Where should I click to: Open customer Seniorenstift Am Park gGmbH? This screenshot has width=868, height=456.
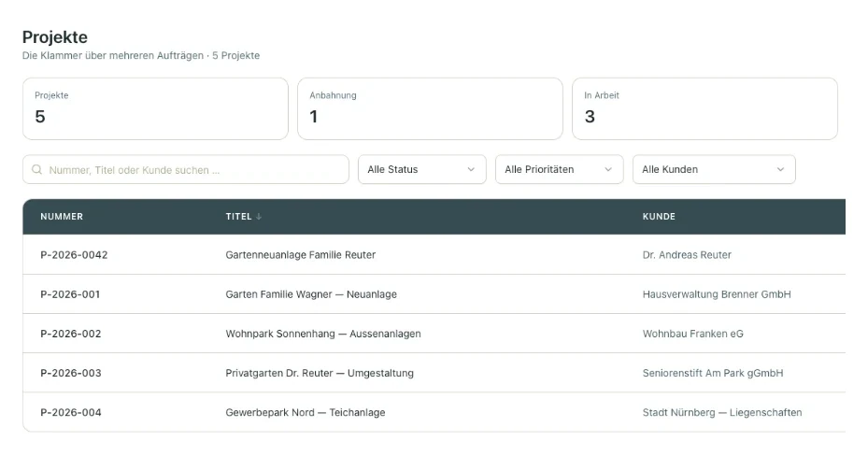(713, 373)
